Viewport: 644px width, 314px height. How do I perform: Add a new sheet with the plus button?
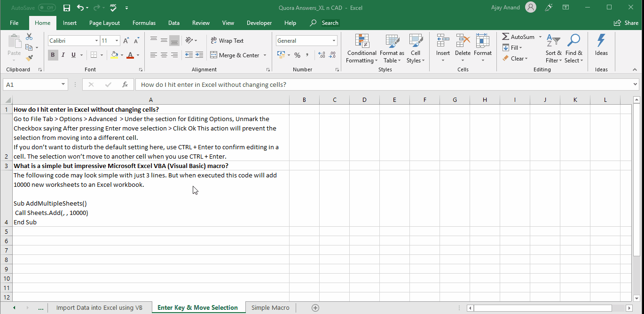coord(315,307)
